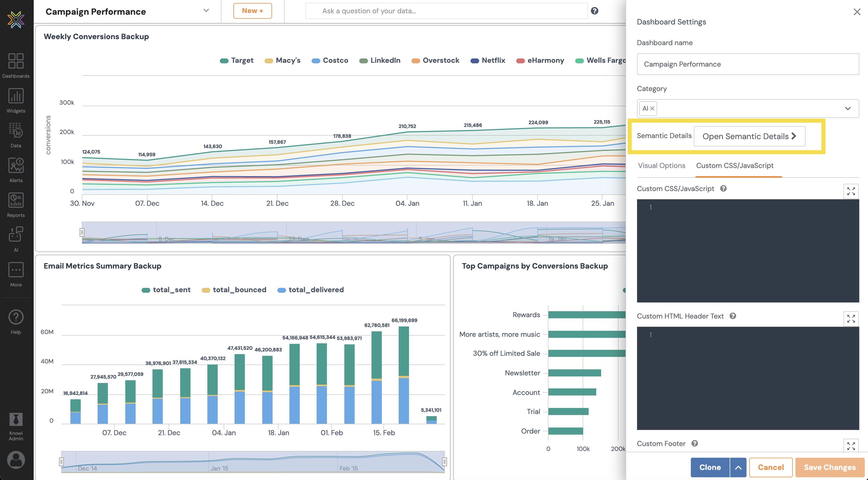Click the Cancel button

[771, 467]
